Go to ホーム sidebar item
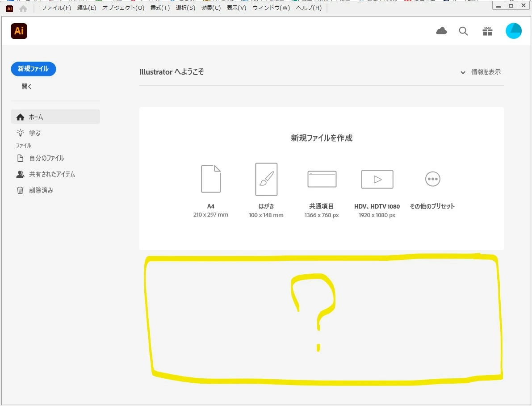 55,117
